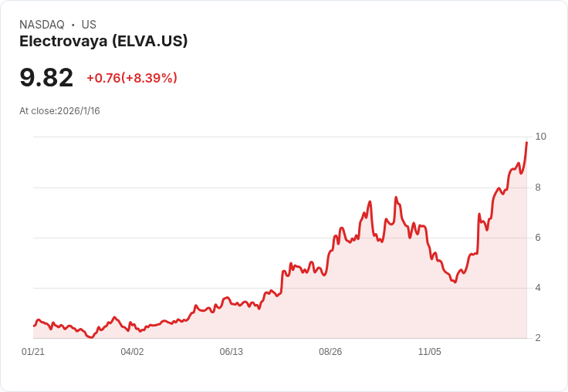Screen dimensions: 568x392
Task: Click the 08/26 x-axis date label
Action: tap(330, 351)
